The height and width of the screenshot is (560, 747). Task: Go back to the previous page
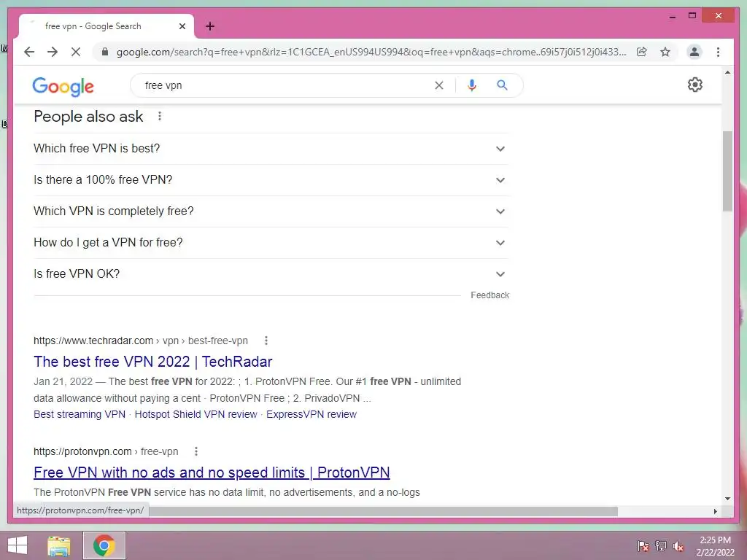(x=29, y=52)
